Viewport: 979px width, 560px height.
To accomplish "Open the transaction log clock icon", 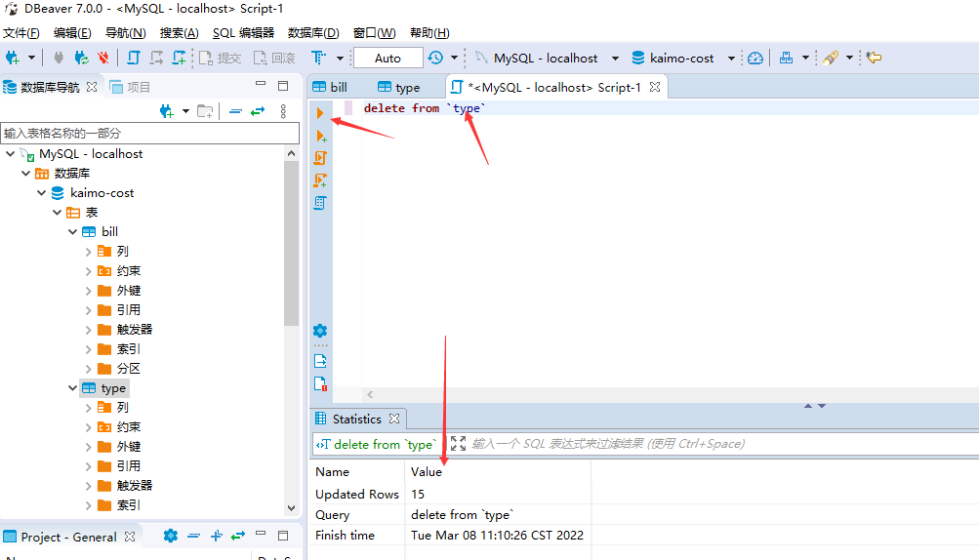I will click(435, 59).
